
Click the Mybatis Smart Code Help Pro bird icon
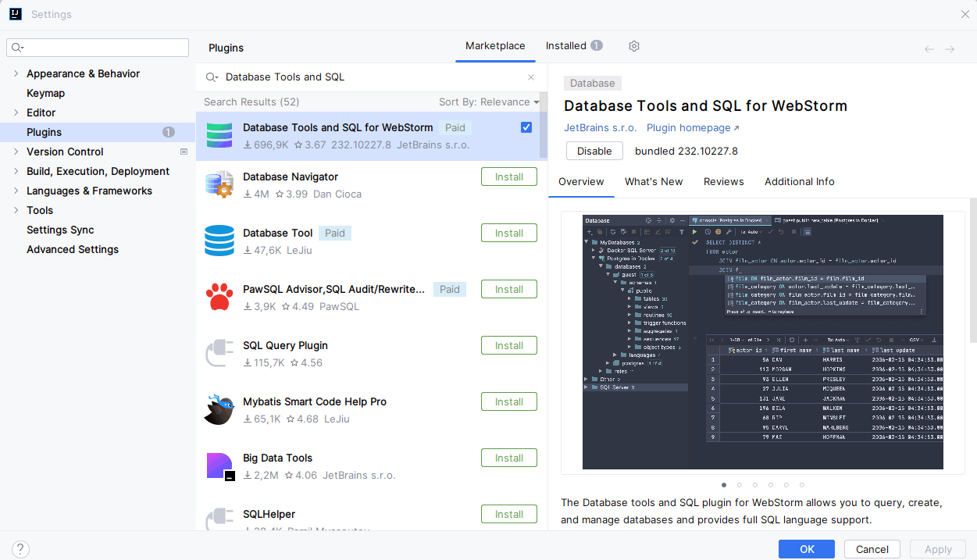tap(219, 409)
